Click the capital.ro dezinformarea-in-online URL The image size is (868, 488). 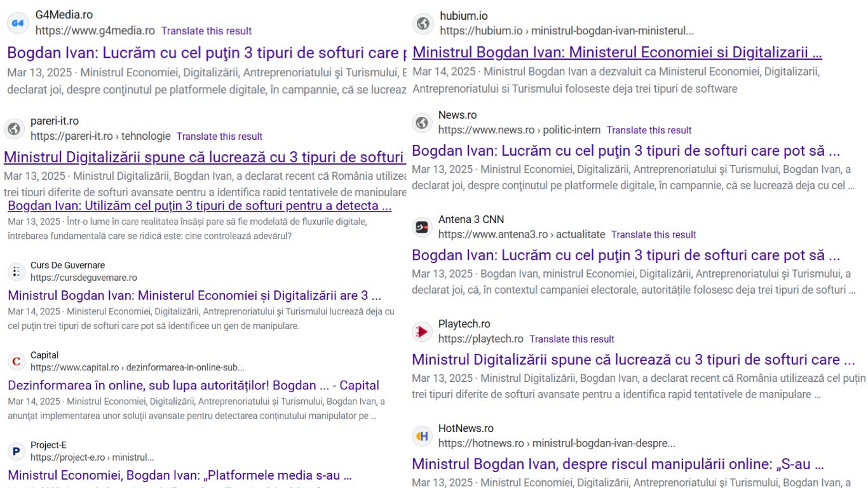pos(137,367)
